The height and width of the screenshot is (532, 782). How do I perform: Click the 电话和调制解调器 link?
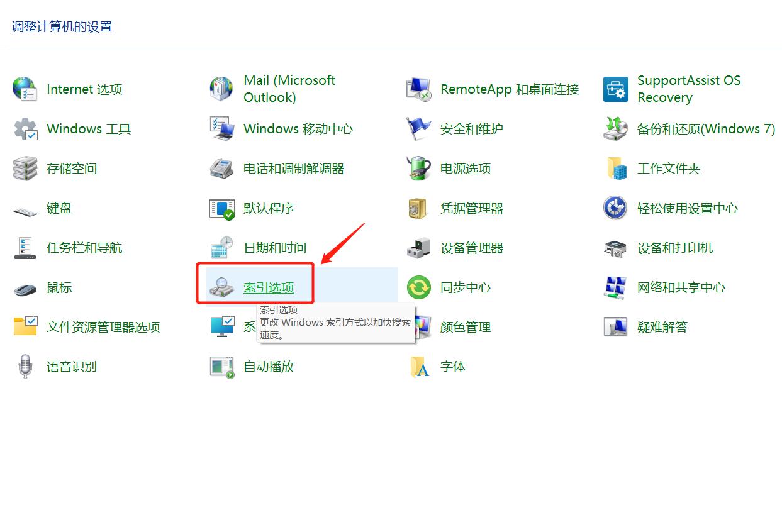(x=294, y=169)
